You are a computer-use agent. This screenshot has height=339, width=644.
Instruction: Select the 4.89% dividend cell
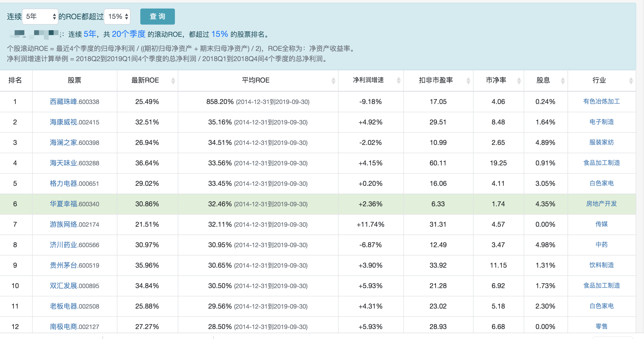545,142
